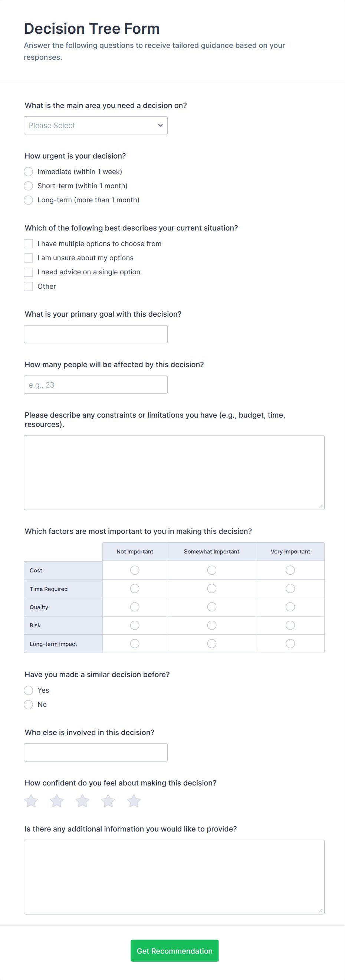Mark Quality as Somewhat Important
The height and width of the screenshot is (980, 345).
pos(211,607)
